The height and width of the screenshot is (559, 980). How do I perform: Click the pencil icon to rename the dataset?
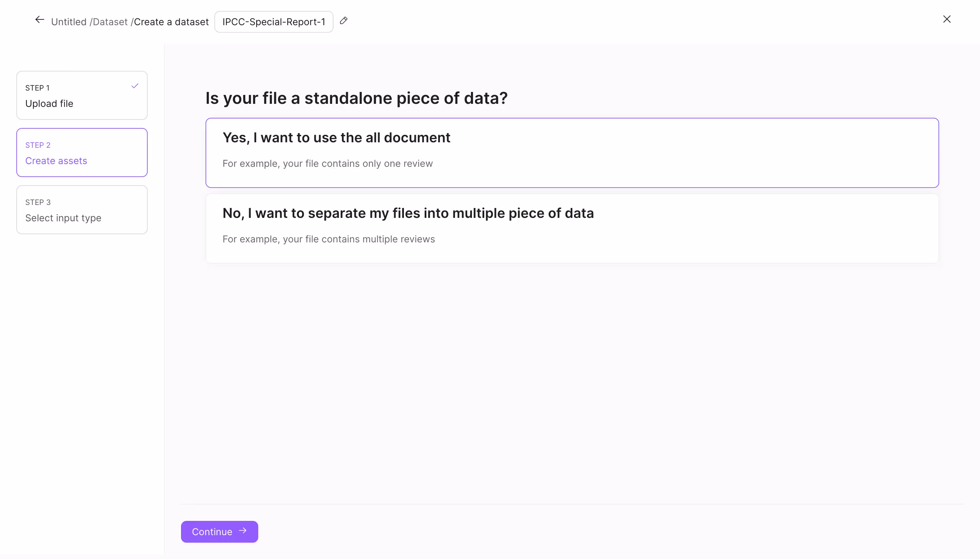(x=343, y=21)
